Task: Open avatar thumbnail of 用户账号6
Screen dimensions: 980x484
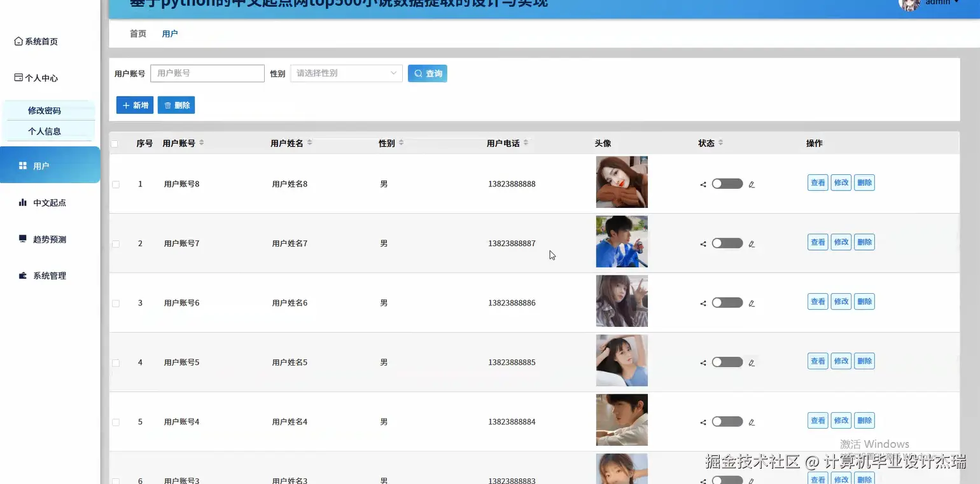Action: click(622, 301)
